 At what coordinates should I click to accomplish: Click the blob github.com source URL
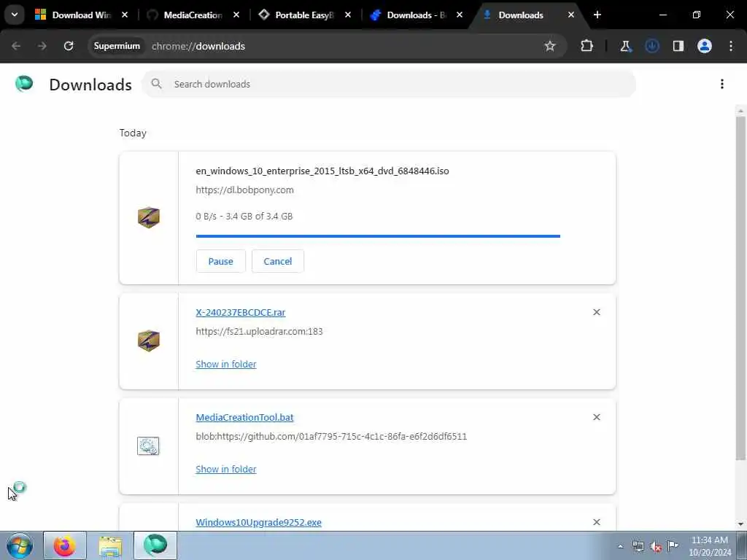(331, 437)
